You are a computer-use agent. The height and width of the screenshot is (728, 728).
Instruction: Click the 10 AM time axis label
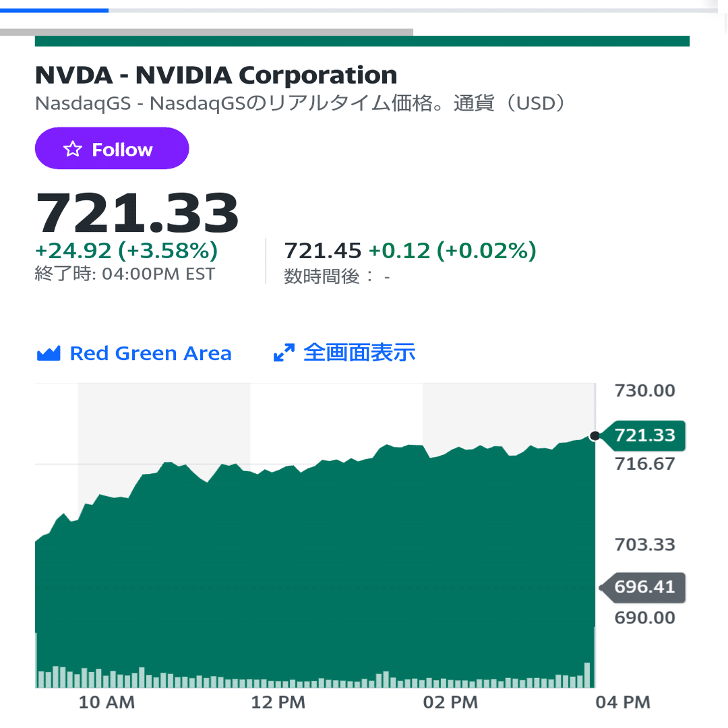pyautogui.click(x=107, y=702)
